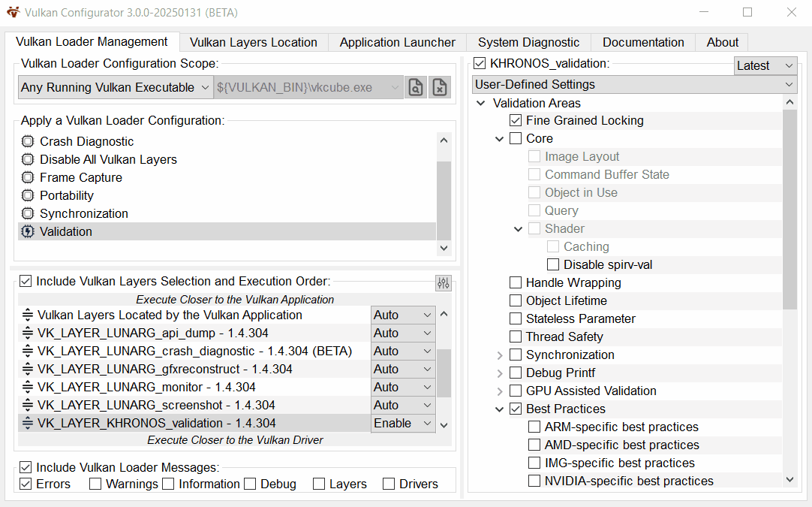Viewport: 812px width, 507px height.
Task: Uncheck the Fine Grained Locking option
Action: click(x=516, y=120)
